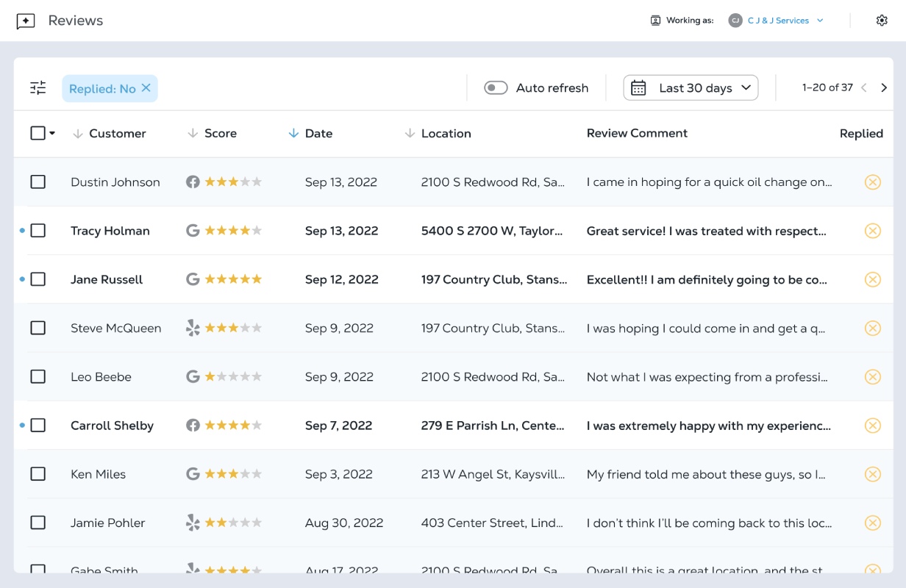
Task: Click Yelp icon in Steve McQueen row
Action: click(193, 328)
